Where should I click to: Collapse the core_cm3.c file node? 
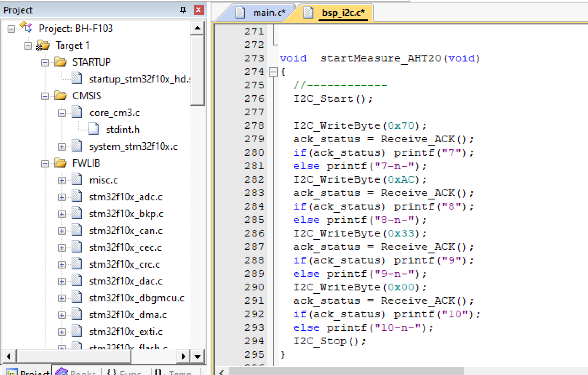(x=62, y=113)
